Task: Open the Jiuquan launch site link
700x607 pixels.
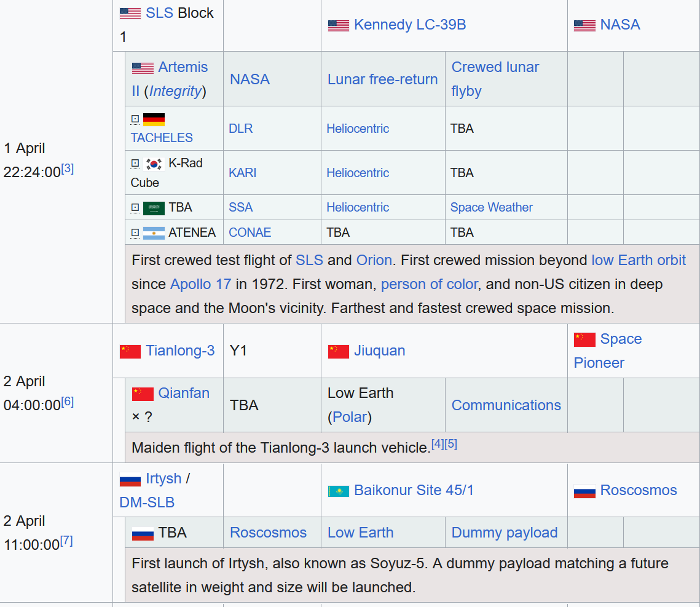Action: [x=379, y=351]
